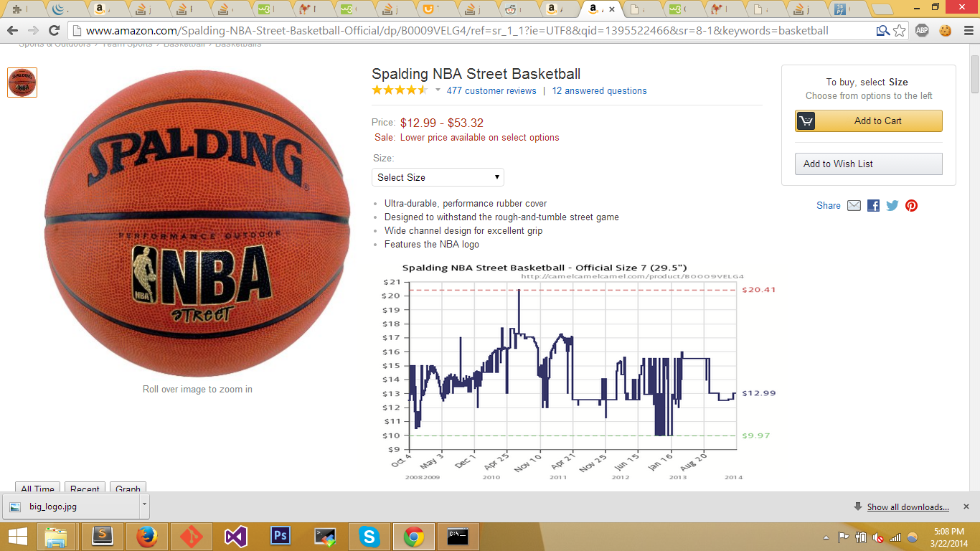Click the Add to Cart button
This screenshot has width=980, height=551.
pos(868,121)
